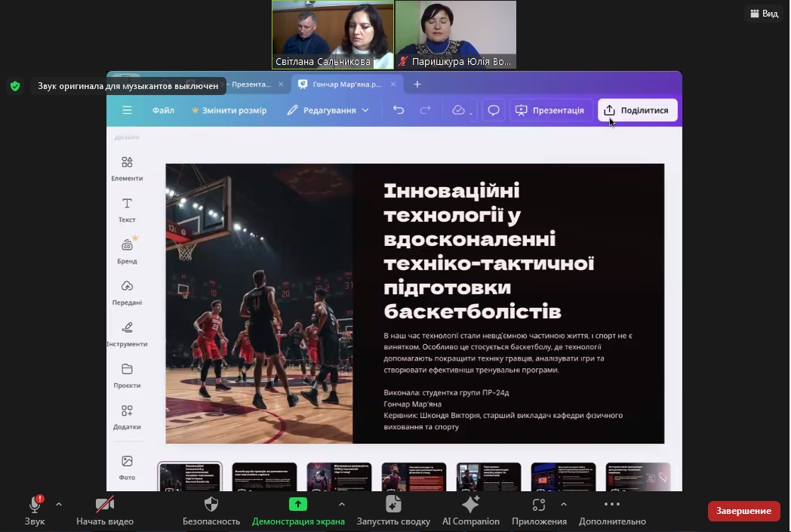The height and width of the screenshot is (532, 791).
Task: Click the hamburger menu icon
Action: (127, 110)
